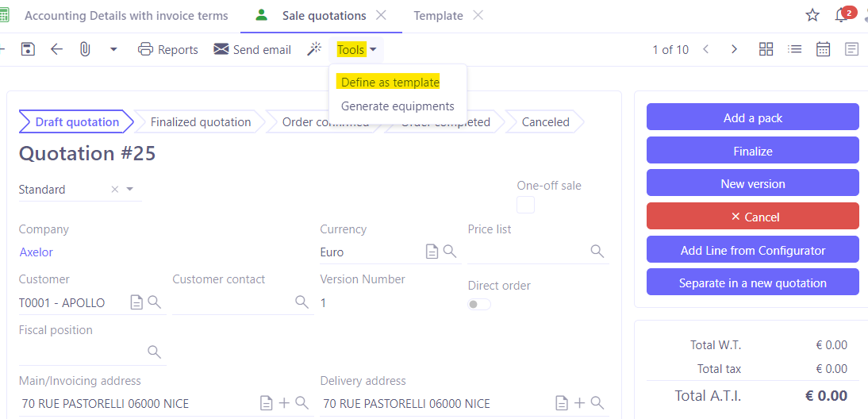The image size is (868, 419).
Task: Select the Finalized quotation status step
Action: point(201,121)
